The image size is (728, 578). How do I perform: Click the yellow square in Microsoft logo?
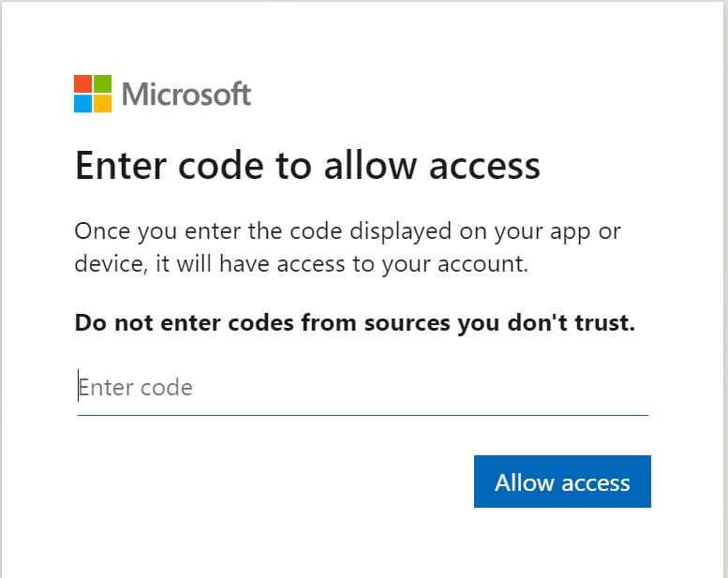[103, 104]
